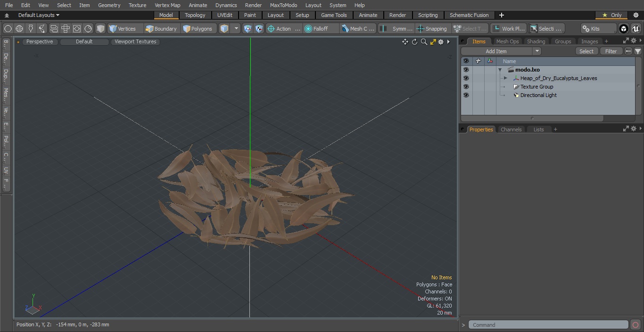Toggle Symmetry option
The width and height of the screenshot is (644, 332).
coord(396,29)
